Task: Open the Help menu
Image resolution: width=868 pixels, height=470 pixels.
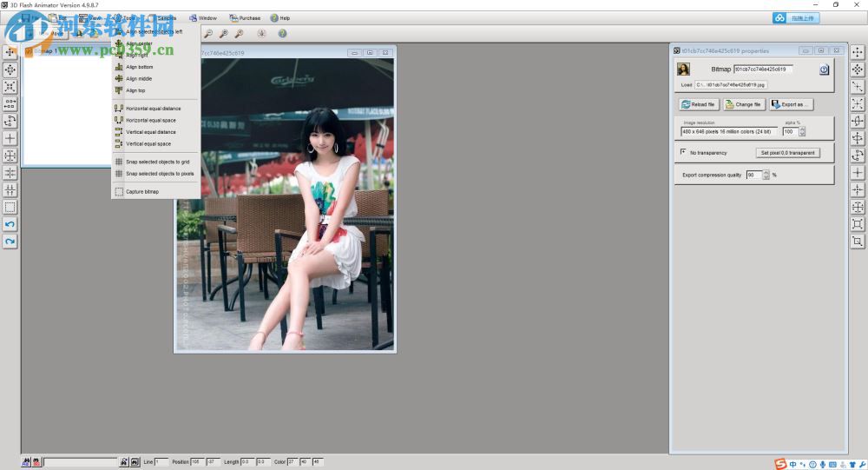Action: (x=280, y=18)
